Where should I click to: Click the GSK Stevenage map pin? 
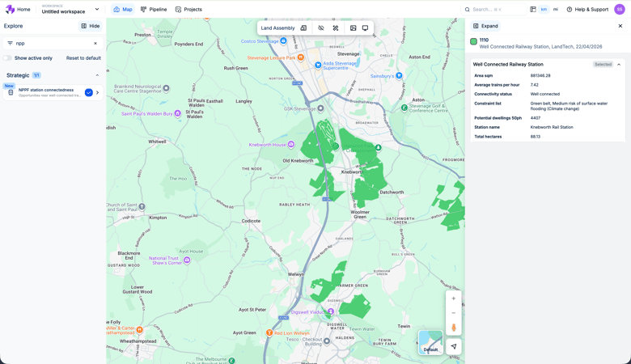[x=320, y=108]
